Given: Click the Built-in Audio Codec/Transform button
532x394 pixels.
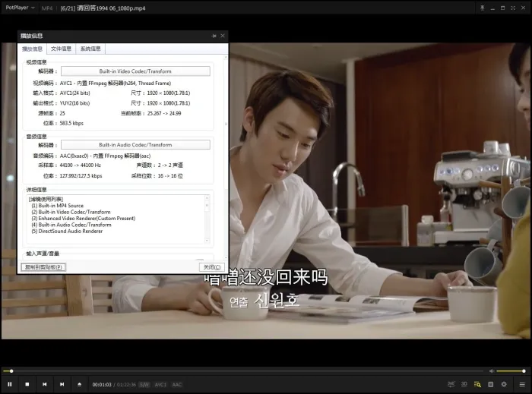Looking at the screenshot, I should tap(135, 145).
